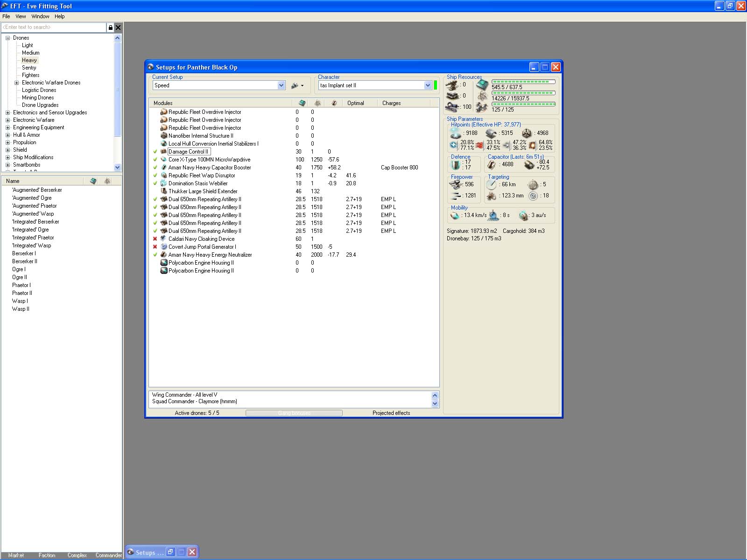This screenshot has width=747, height=560.
Task: Click the kinetic resistance icon beside 47.2%
Action: (x=506, y=145)
